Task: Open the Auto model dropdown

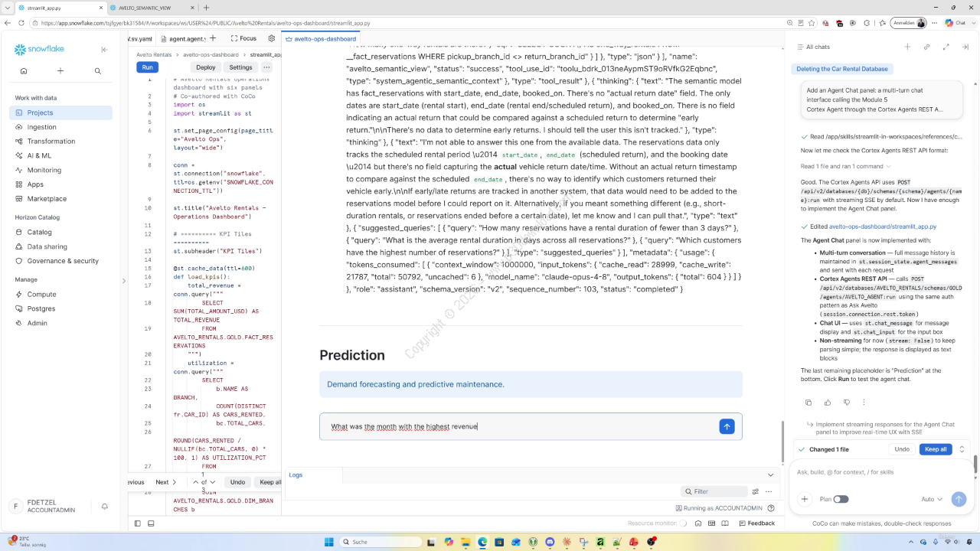Action: [932, 499]
